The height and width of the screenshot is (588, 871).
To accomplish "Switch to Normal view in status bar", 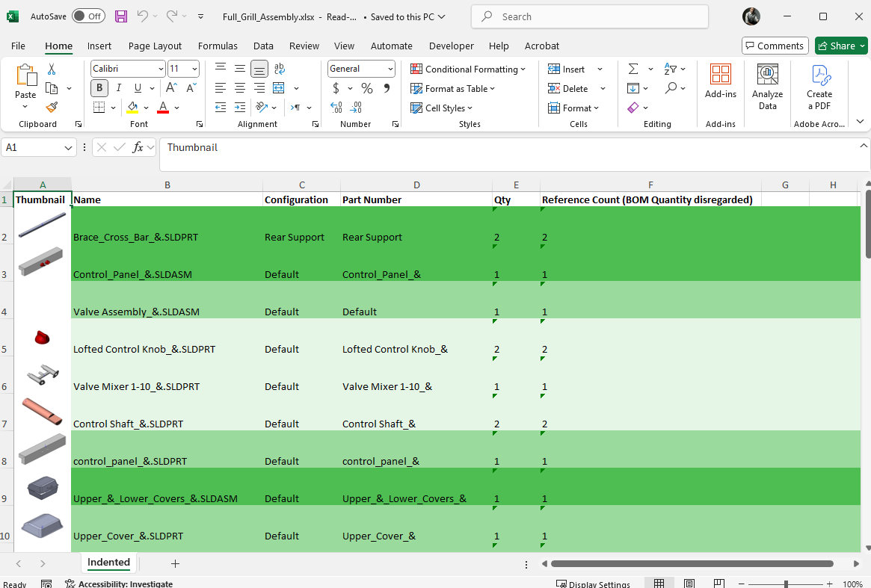I will click(659, 583).
